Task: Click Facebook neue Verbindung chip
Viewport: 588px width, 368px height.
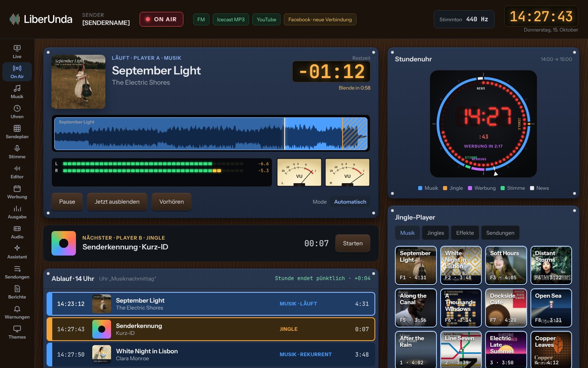Action: tap(320, 19)
